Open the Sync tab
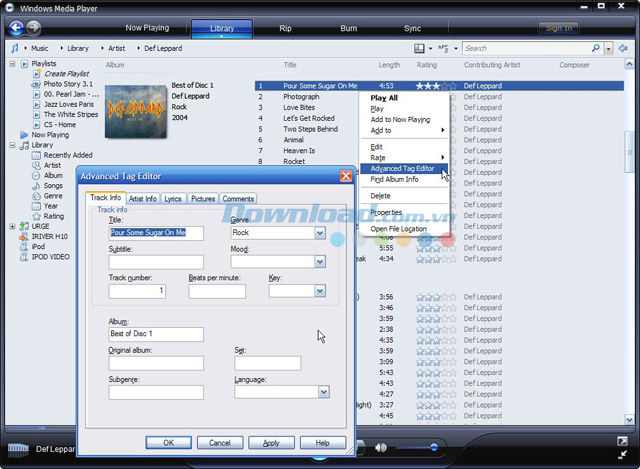640x469 pixels. (x=412, y=29)
